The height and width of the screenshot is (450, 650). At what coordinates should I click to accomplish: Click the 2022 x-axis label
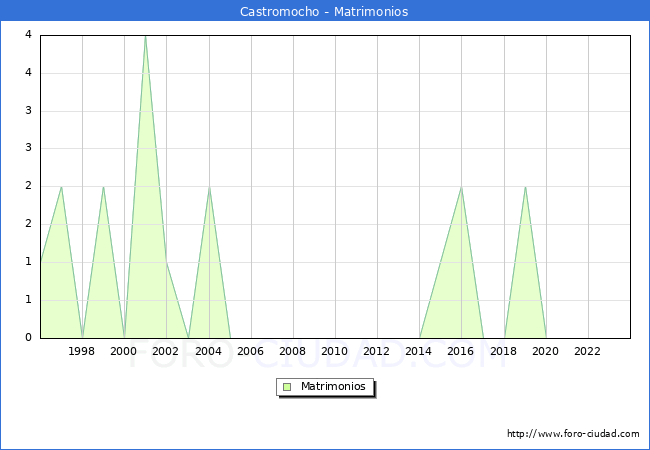click(x=587, y=351)
